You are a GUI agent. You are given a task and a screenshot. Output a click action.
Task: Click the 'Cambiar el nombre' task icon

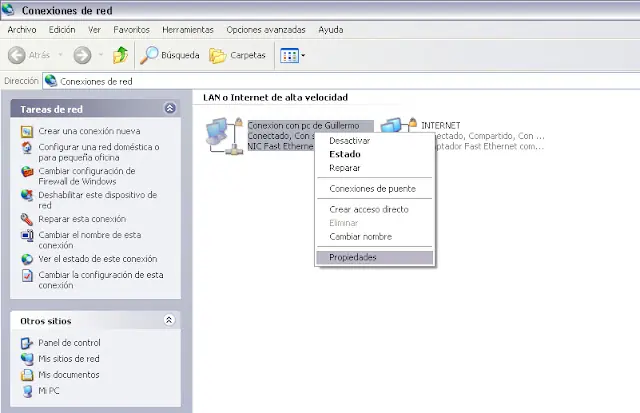coord(27,235)
